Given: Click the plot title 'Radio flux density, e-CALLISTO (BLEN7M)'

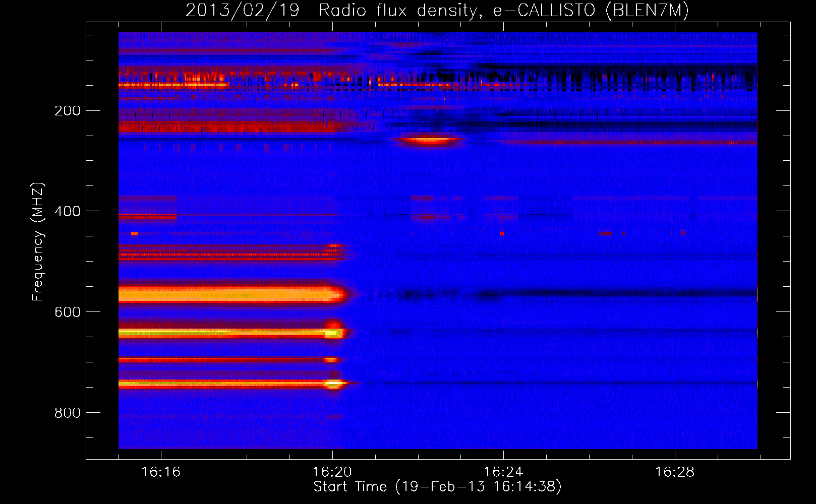Looking at the screenshot, I should pyautogui.click(x=503, y=10).
